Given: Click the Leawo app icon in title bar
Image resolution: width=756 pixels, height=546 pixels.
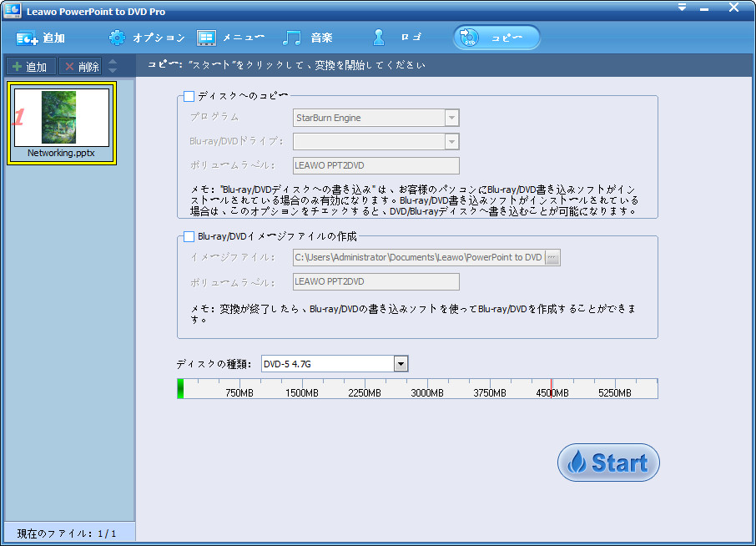Looking at the screenshot, I should click(x=13, y=10).
